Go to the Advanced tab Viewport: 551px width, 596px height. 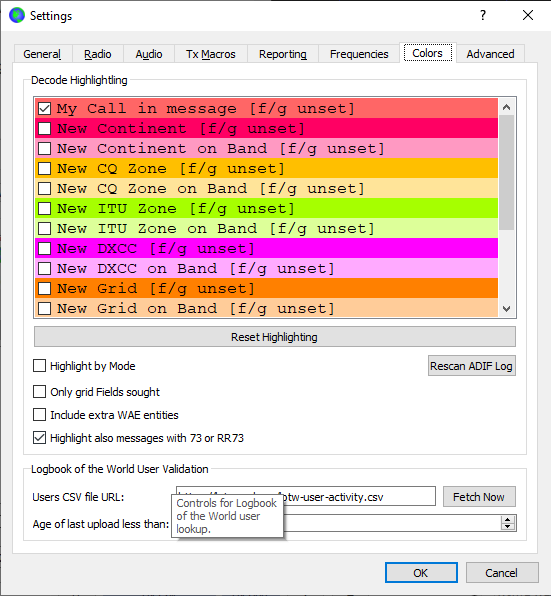(490, 54)
